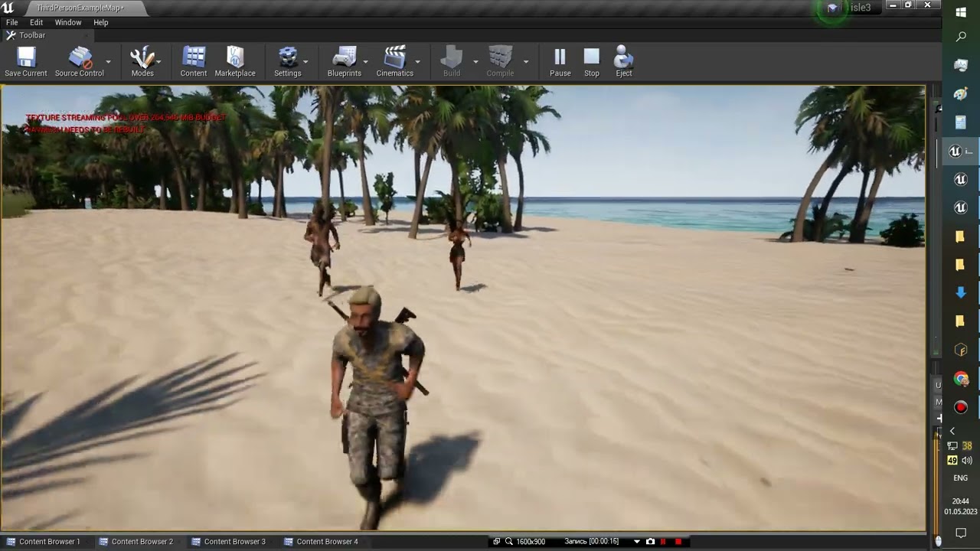Click the recorder window-mode icon

click(x=497, y=542)
